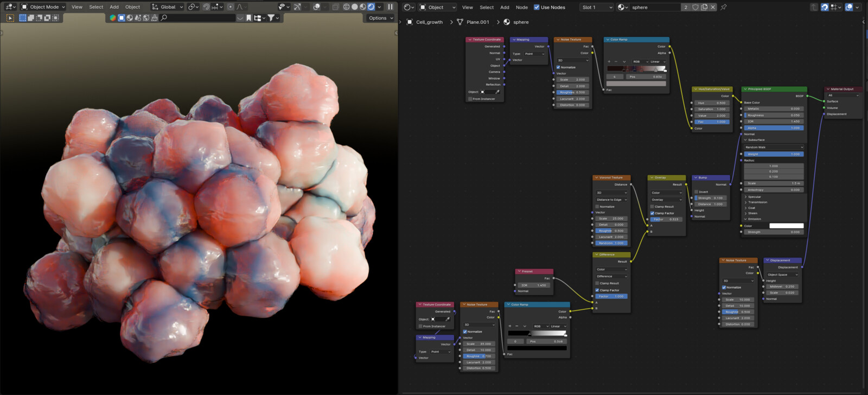The image size is (868, 395).
Task: Switch to wireframe viewport shading
Action: coord(347,7)
